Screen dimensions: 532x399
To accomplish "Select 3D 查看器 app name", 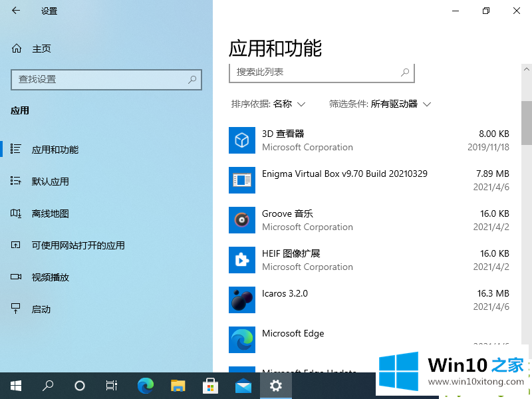I will (283, 134).
